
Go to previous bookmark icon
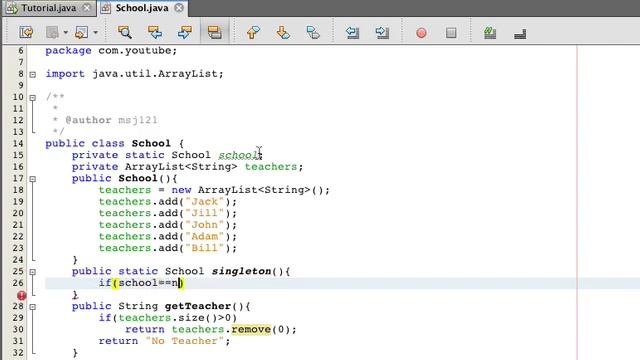(x=253, y=32)
